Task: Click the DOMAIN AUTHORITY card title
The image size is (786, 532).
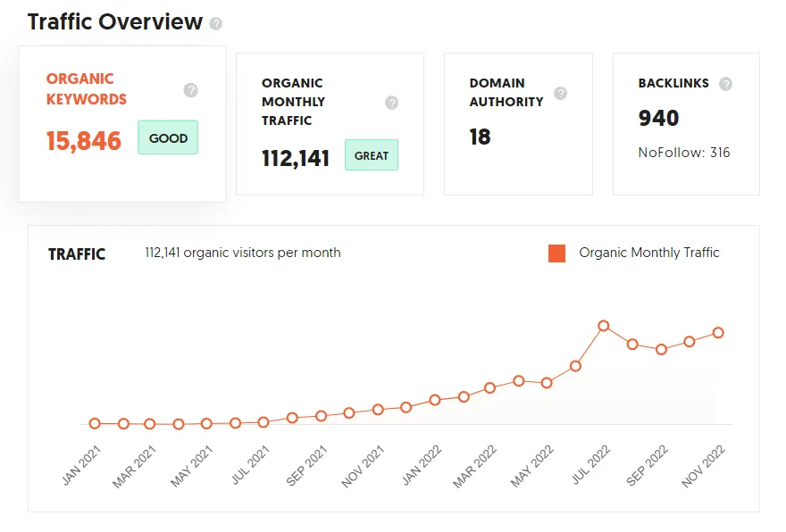Action: point(506,93)
